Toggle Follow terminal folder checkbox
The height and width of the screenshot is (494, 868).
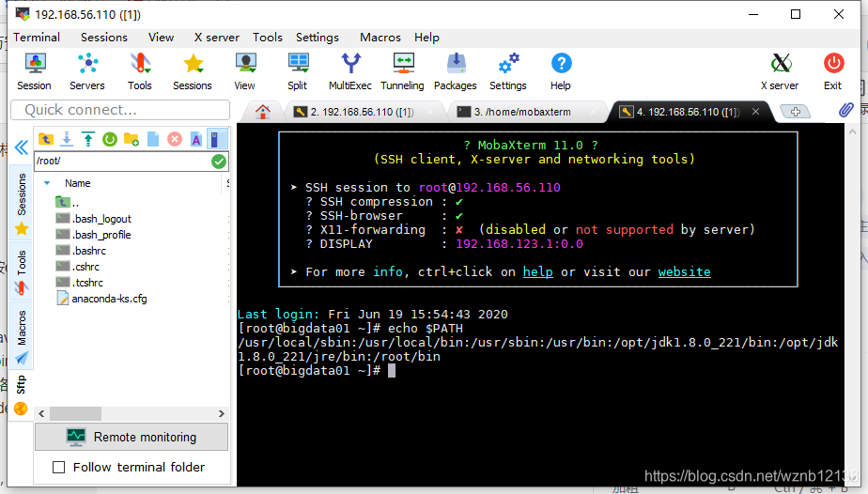click(58, 468)
